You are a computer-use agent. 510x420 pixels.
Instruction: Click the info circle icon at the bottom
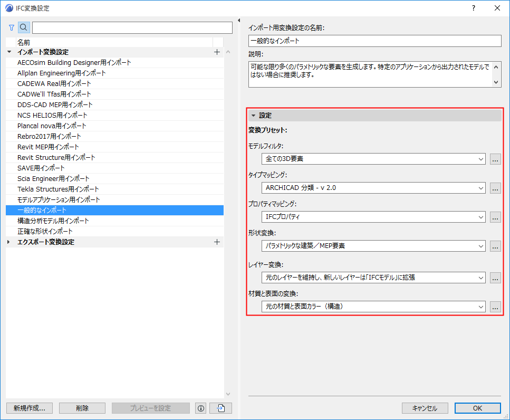click(x=200, y=408)
